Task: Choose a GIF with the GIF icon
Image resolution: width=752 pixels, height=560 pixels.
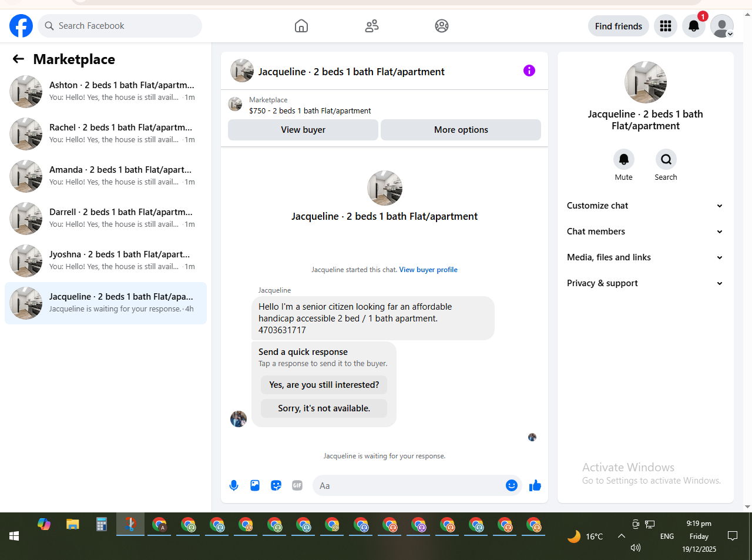Action: pyautogui.click(x=297, y=485)
